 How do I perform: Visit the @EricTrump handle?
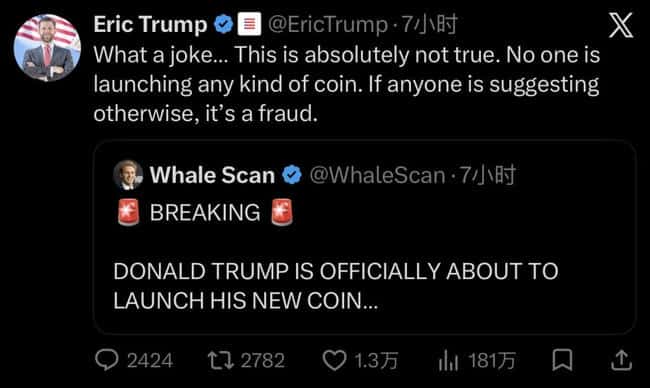[327, 24]
